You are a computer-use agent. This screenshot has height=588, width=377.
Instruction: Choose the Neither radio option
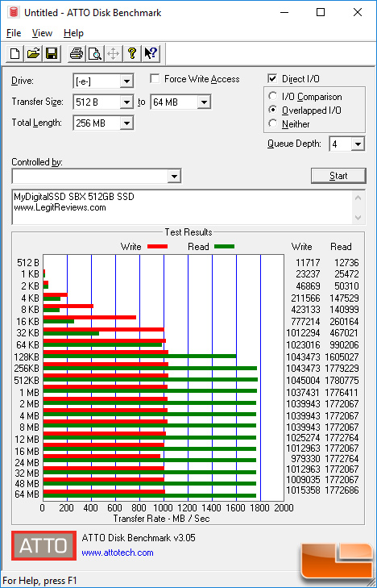(272, 123)
